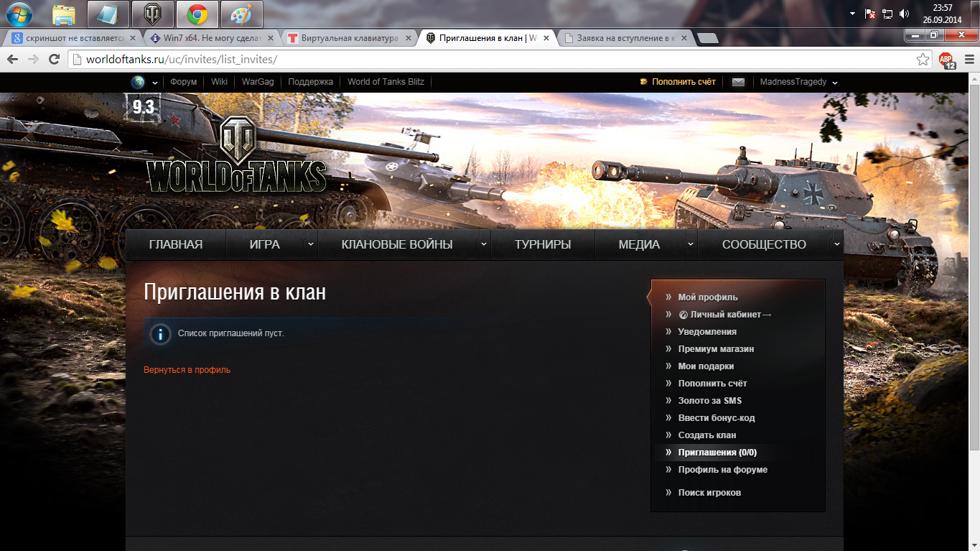Go to the ГЛАВНАЯ main menu item
This screenshot has width=980, height=551.
click(176, 244)
